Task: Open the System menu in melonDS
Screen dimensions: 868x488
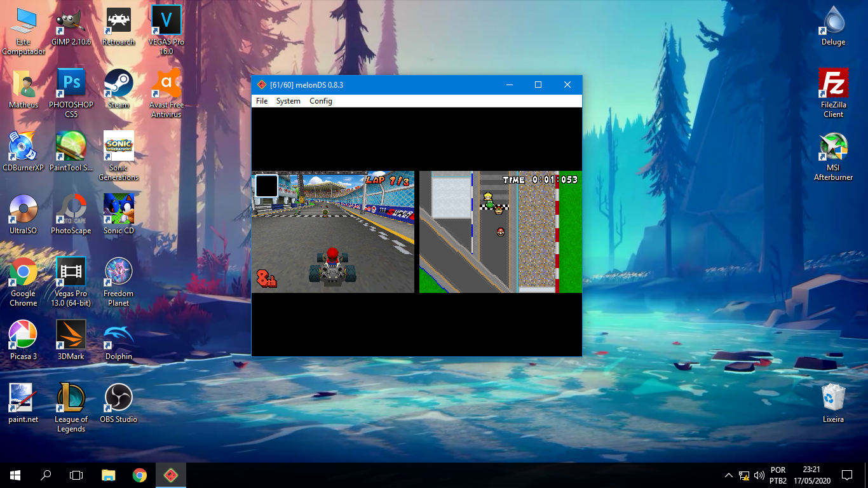Action: click(288, 100)
